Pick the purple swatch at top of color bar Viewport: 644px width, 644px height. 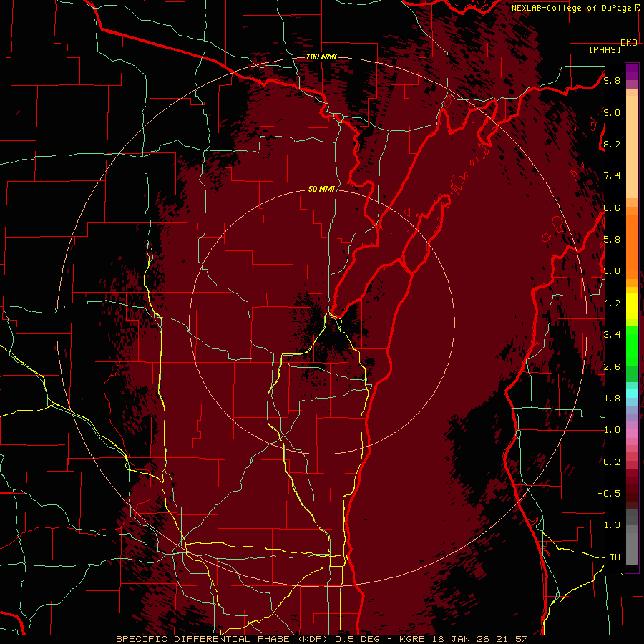point(632,72)
